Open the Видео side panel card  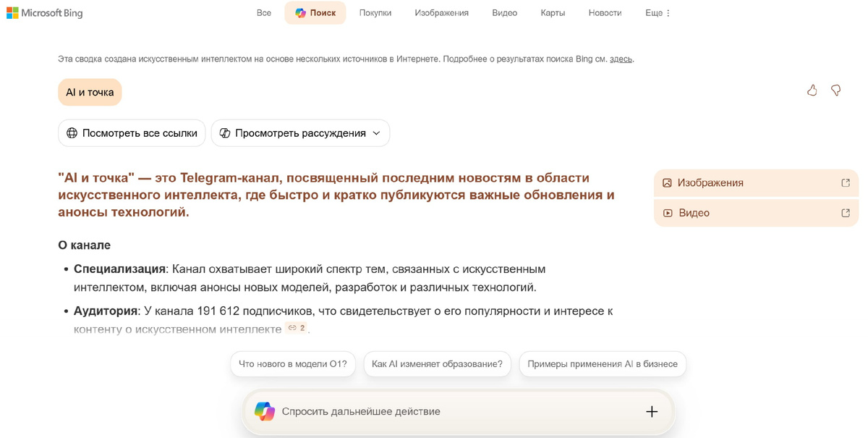756,213
